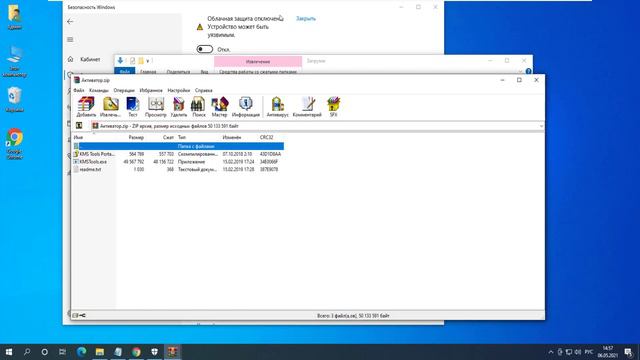Open the Поиск (Find) tool

tap(198, 107)
